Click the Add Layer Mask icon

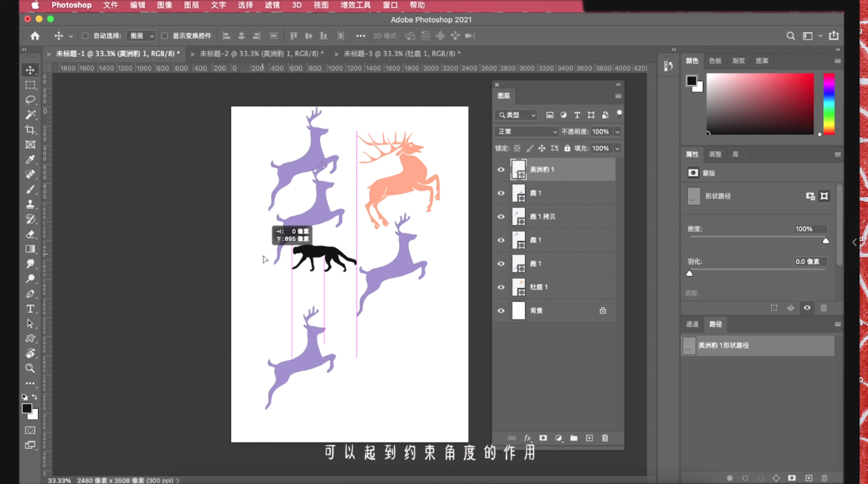pos(543,438)
